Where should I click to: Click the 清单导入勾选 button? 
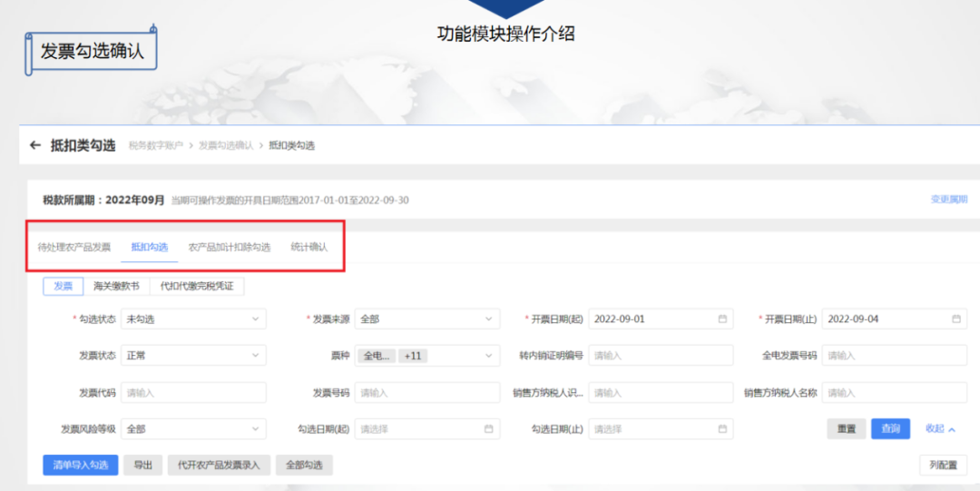pyautogui.click(x=80, y=466)
